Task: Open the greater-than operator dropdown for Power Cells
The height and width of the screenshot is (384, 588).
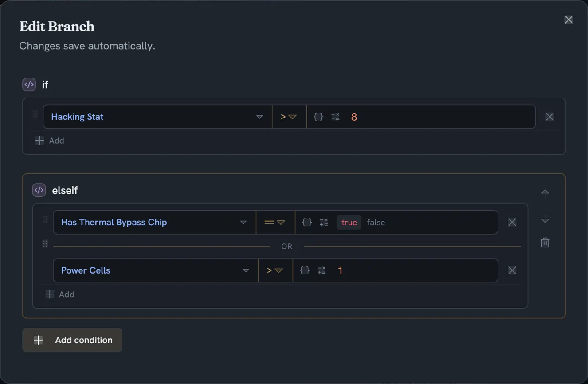Action: coord(275,270)
